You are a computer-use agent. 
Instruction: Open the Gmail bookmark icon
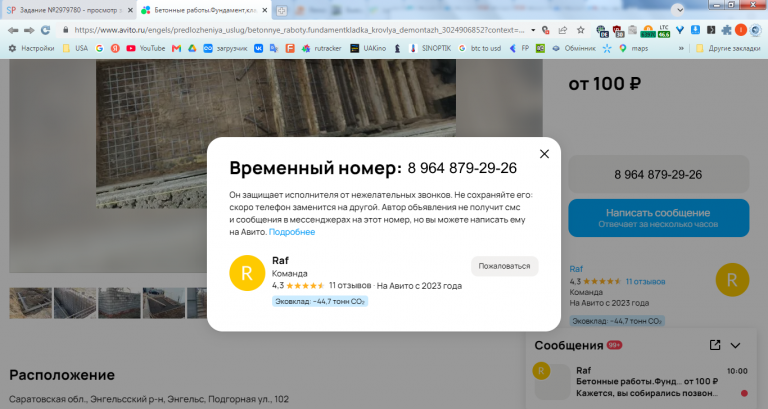176,48
